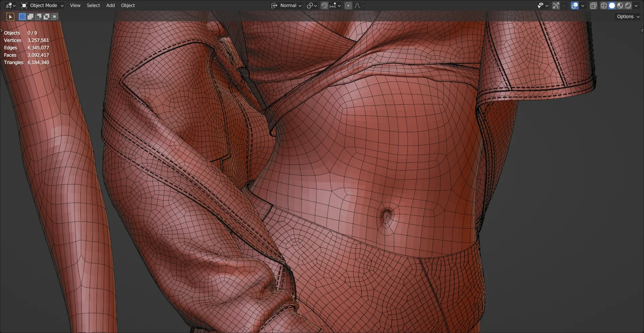Screen dimensions: 644x333
Task: Toggle proportional editing
Action: tap(348, 5)
